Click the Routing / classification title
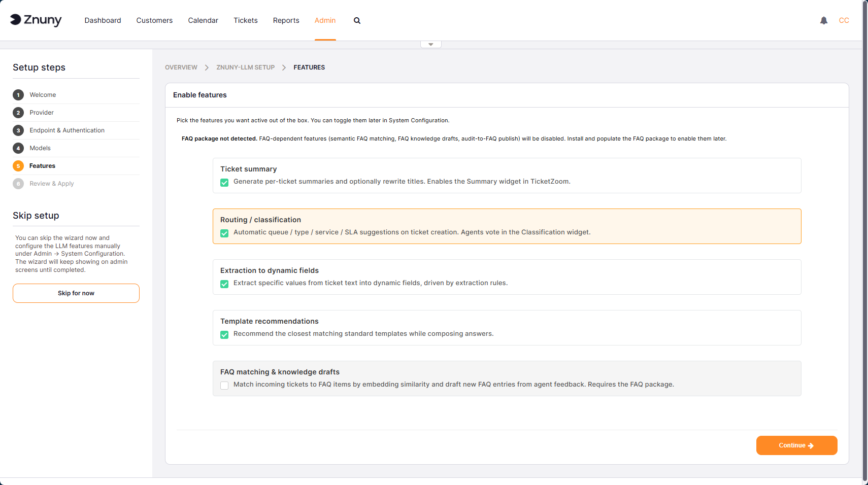The width and height of the screenshot is (868, 485). 261,220
